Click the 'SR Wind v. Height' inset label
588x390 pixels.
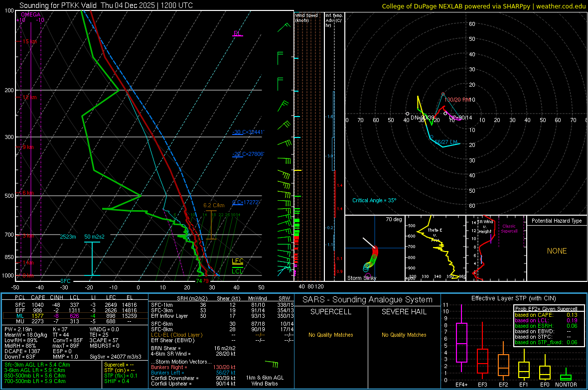coord(485,227)
